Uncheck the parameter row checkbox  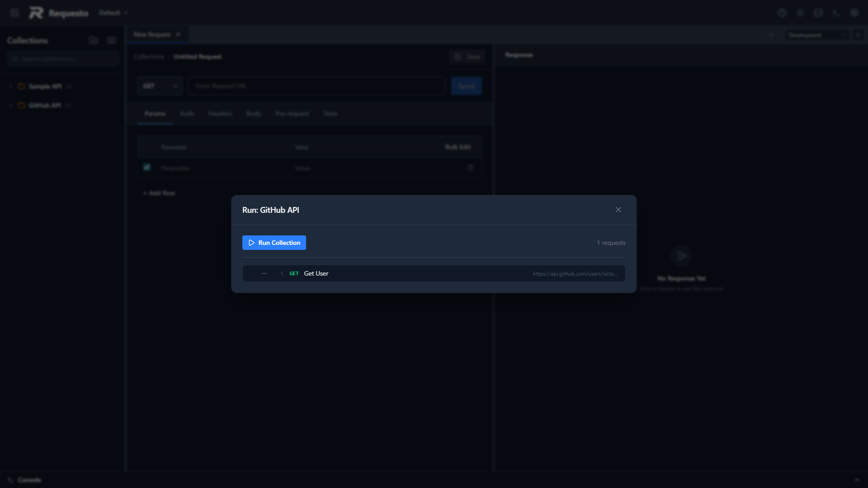[147, 167]
